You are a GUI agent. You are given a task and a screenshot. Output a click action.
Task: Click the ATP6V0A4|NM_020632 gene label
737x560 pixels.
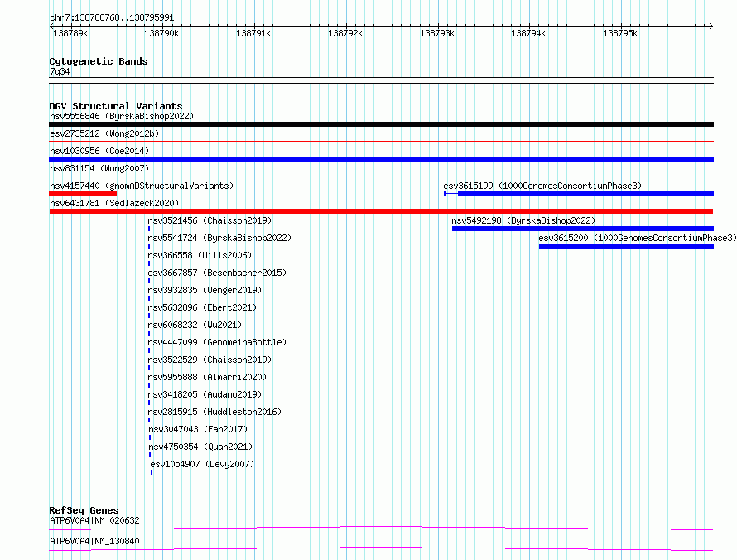click(94, 520)
